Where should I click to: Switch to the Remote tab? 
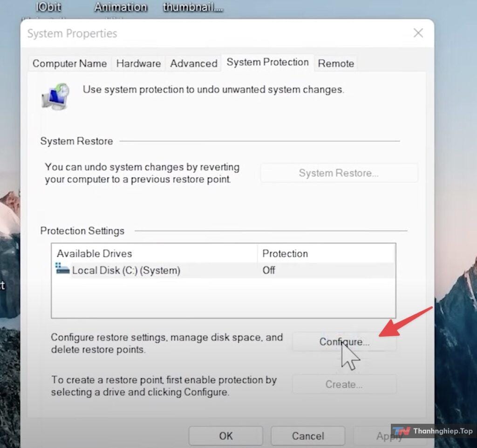tap(336, 63)
